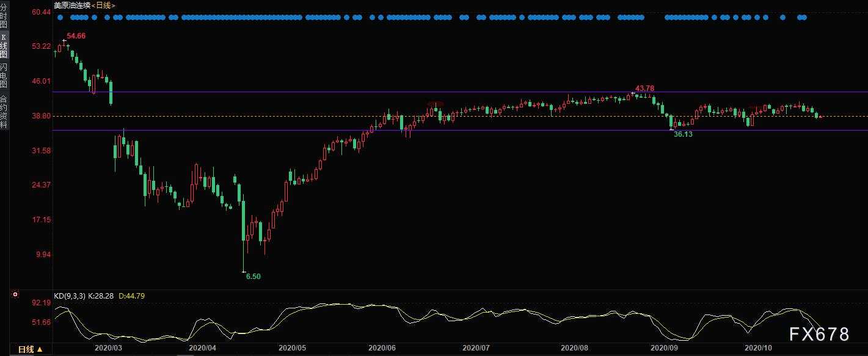Click the <日线> period label in title
This screenshot has width=868, height=356.
tap(102, 5)
